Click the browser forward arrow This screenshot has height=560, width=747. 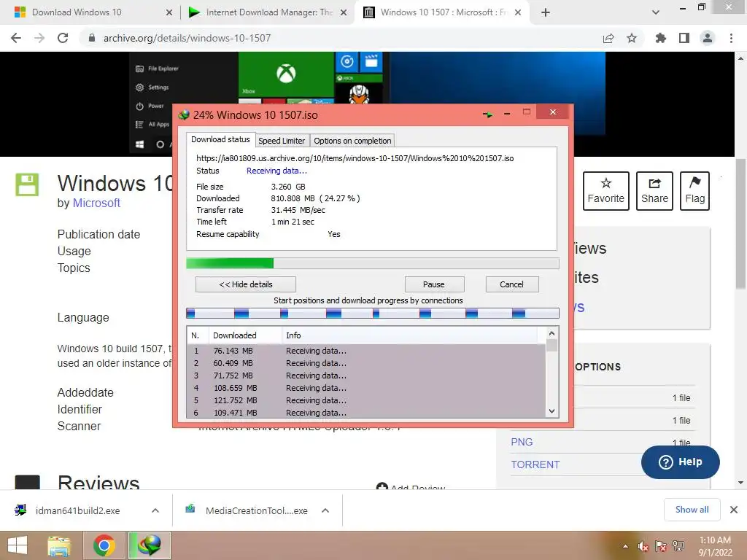(39, 38)
